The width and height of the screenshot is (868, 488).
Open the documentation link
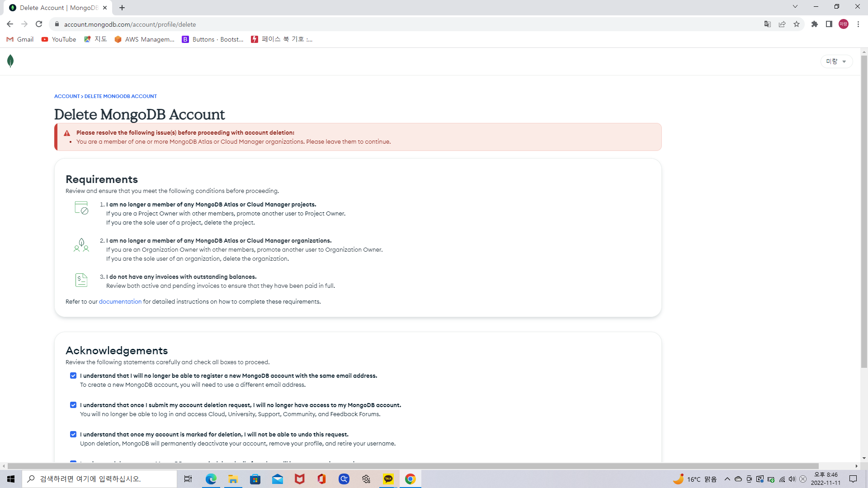[120, 301]
